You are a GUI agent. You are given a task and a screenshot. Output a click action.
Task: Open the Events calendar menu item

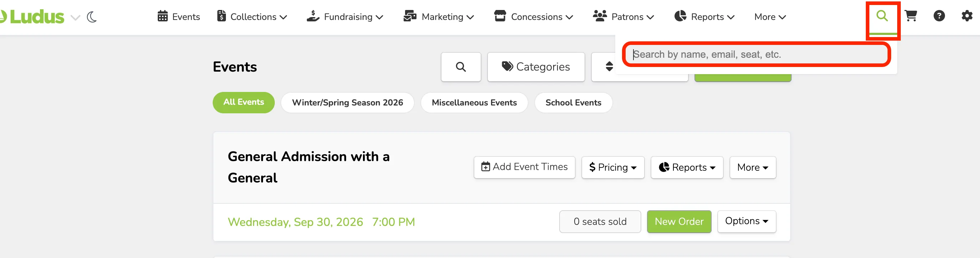(x=178, y=17)
